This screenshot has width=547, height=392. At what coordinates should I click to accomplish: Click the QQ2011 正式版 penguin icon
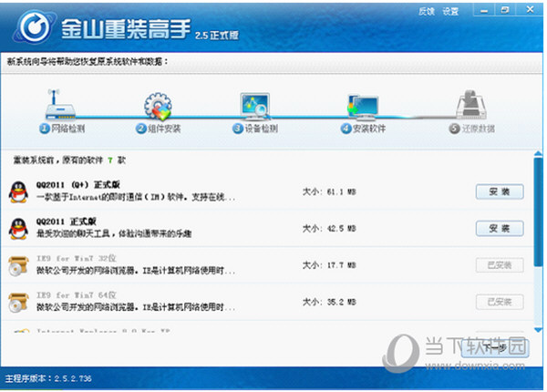coord(18,228)
